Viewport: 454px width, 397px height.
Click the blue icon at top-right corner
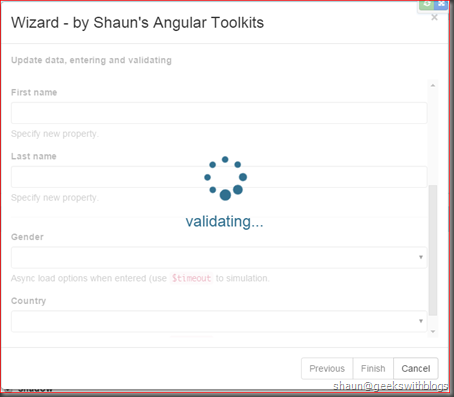coord(441,4)
